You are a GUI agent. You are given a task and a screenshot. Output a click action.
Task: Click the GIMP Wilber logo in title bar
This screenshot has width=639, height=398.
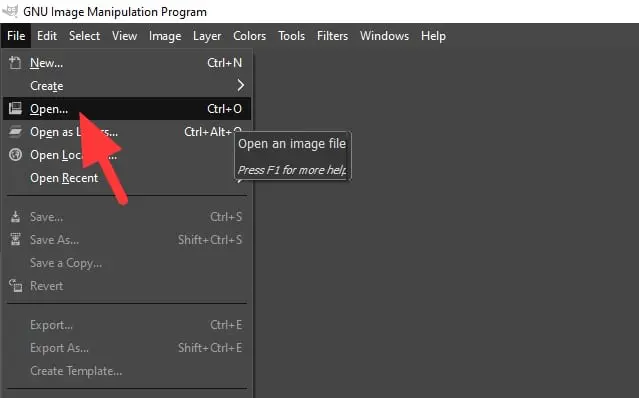(x=10, y=11)
